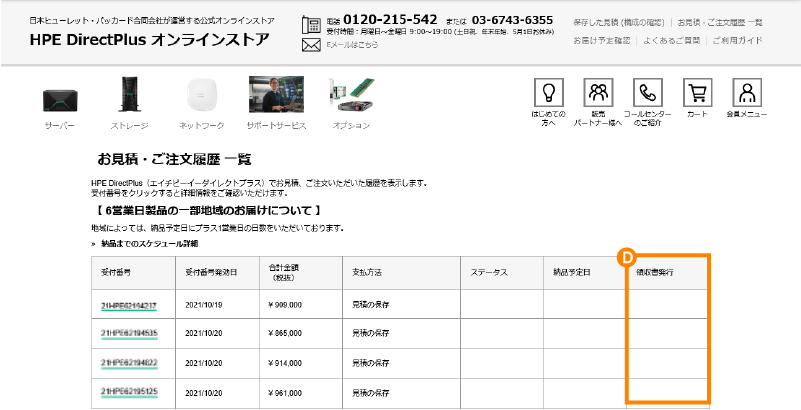Open the お届け予定確認 link
Screen dimensions: 801x410
coord(602,40)
